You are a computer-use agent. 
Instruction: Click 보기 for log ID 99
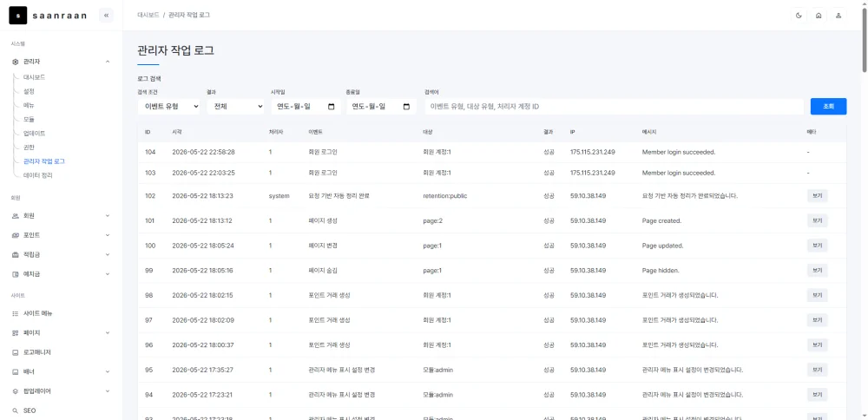[x=817, y=271]
